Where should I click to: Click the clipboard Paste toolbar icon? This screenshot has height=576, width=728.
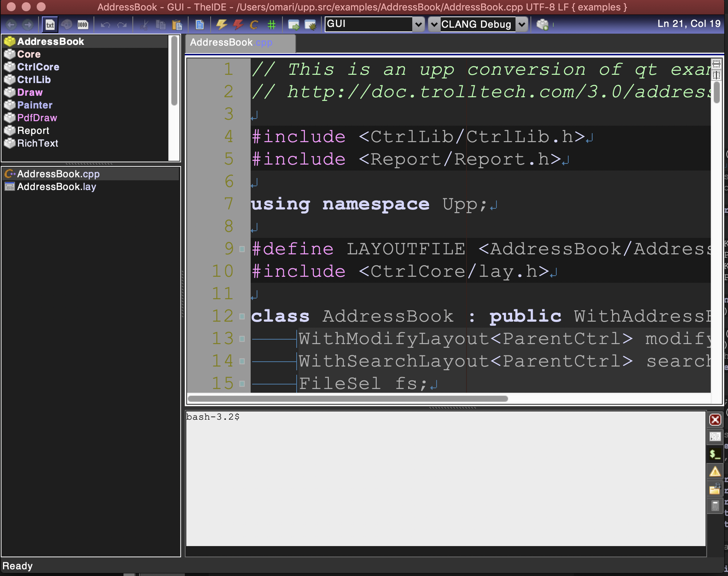pyautogui.click(x=177, y=25)
